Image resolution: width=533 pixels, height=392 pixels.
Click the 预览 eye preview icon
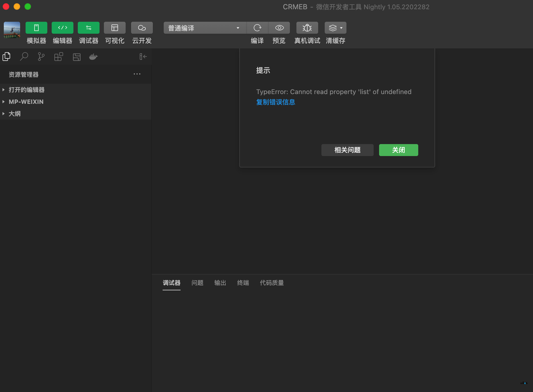pyautogui.click(x=279, y=28)
